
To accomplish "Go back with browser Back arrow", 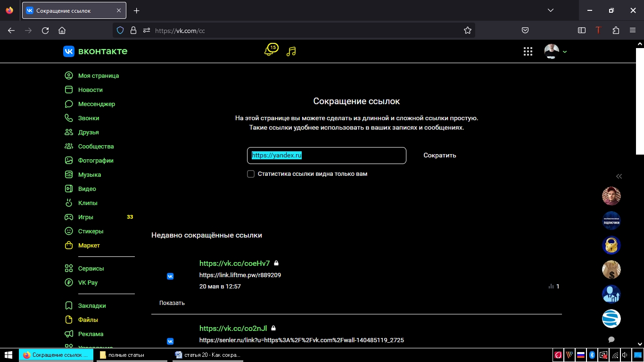I will coord(11,30).
